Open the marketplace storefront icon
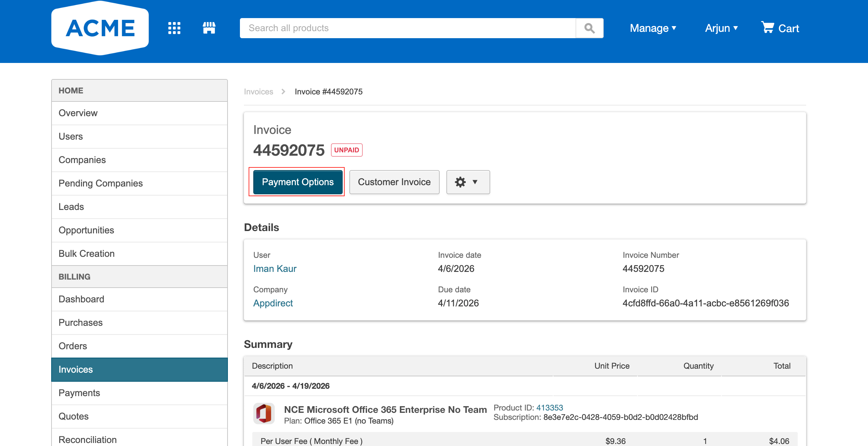The height and width of the screenshot is (446, 868). [209, 28]
